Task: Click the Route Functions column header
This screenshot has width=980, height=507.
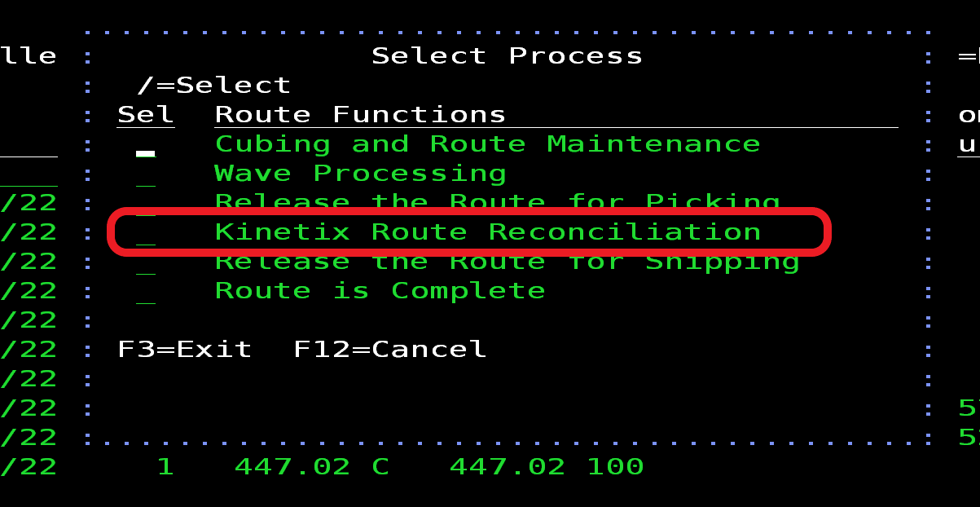Action: click(360, 115)
